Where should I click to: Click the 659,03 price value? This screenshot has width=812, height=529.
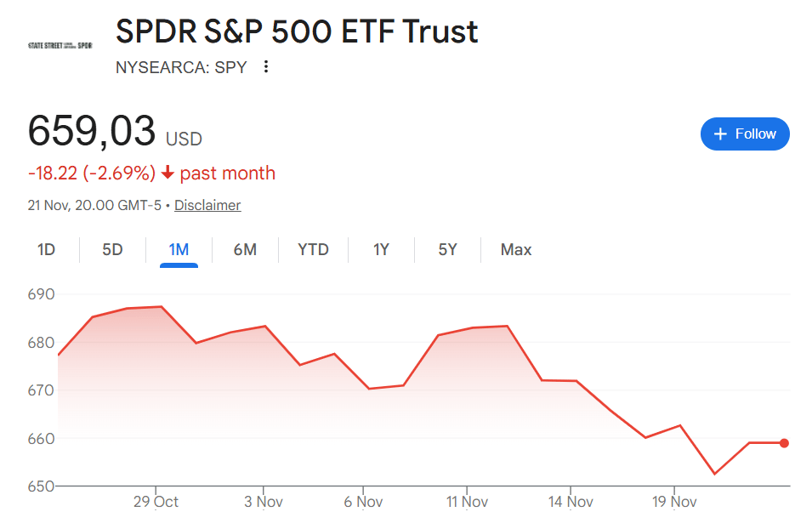point(92,132)
